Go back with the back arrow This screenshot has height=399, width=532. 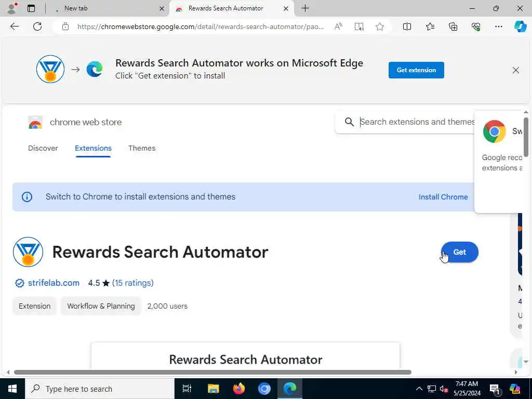14,26
